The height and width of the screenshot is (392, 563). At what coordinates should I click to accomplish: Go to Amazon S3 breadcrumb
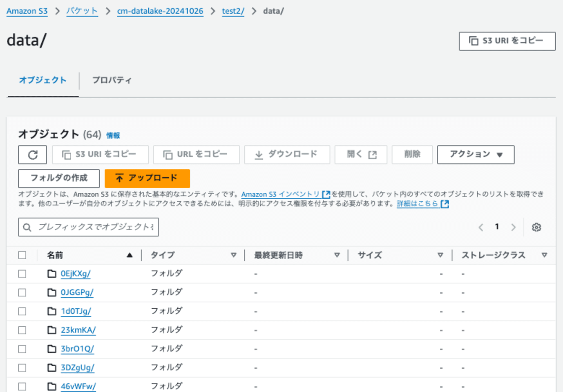coord(27,11)
